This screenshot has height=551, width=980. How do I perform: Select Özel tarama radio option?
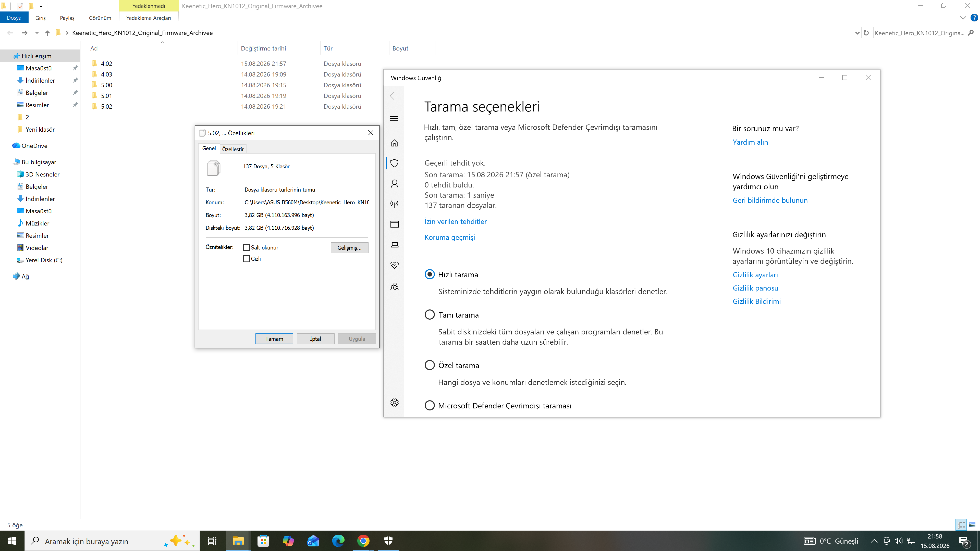pyautogui.click(x=430, y=365)
